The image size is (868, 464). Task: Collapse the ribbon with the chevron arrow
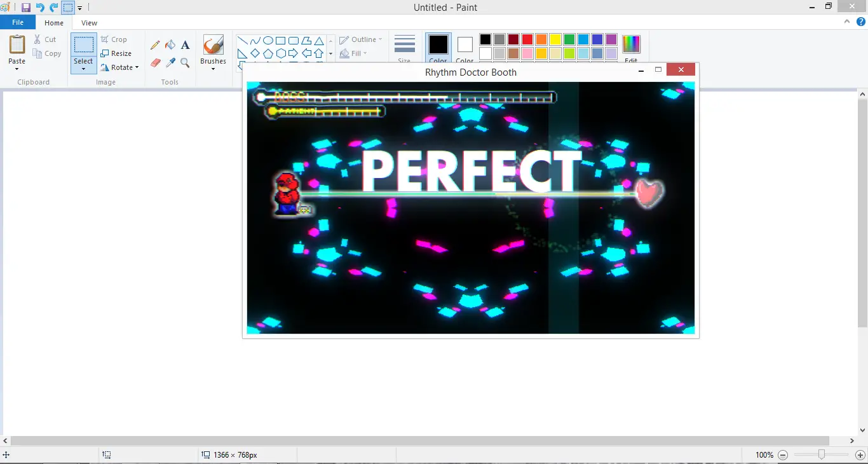[847, 22]
